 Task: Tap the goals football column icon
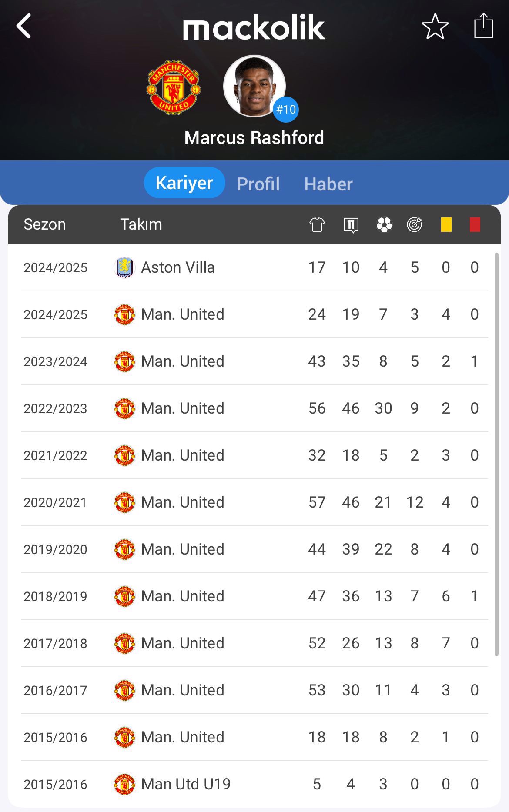384,224
